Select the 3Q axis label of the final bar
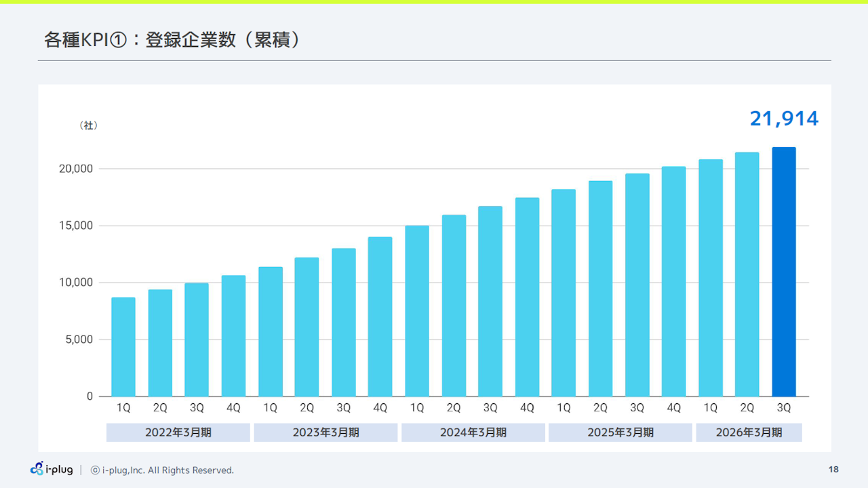Viewport: 868px width, 488px height. click(x=783, y=408)
